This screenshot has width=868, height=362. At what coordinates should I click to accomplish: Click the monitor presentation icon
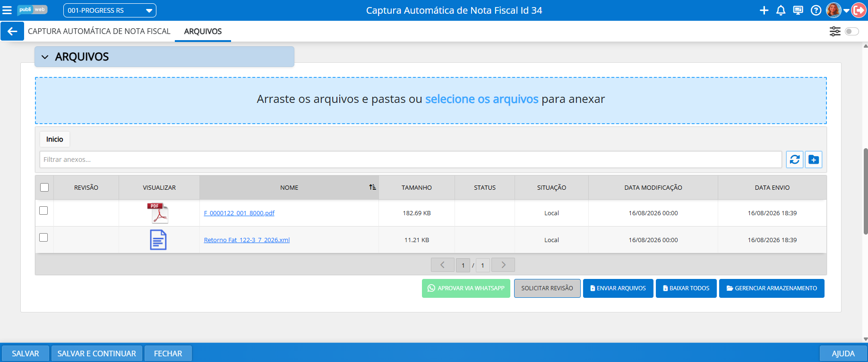798,10
